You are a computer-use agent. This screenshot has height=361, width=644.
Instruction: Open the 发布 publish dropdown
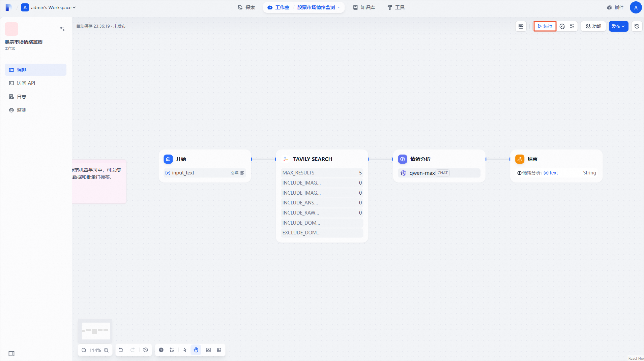(x=618, y=26)
